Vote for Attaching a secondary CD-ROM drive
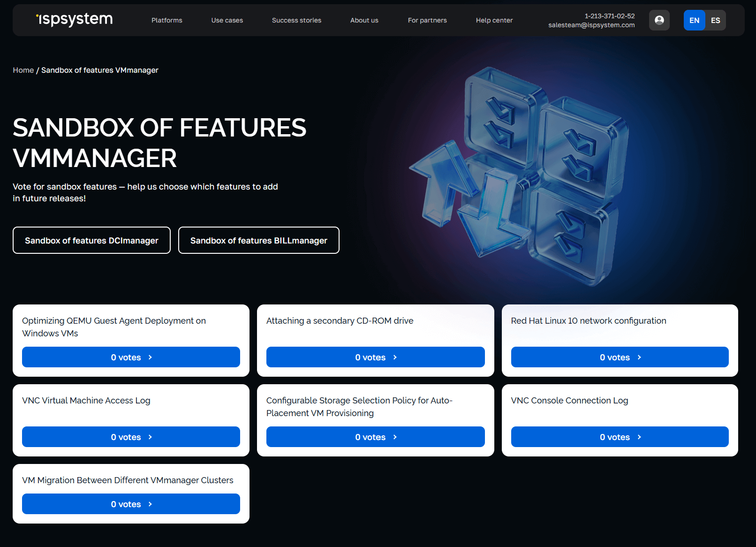The image size is (756, 547). click(376, 357)
